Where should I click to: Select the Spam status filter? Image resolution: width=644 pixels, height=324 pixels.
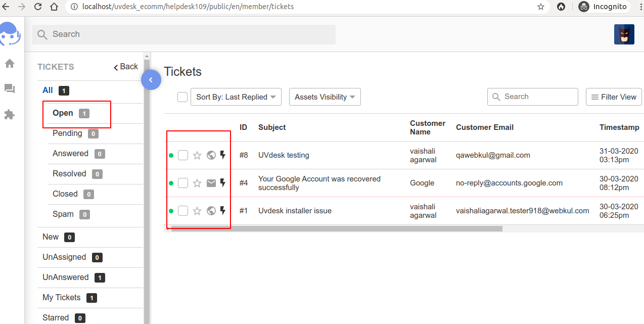71,214
